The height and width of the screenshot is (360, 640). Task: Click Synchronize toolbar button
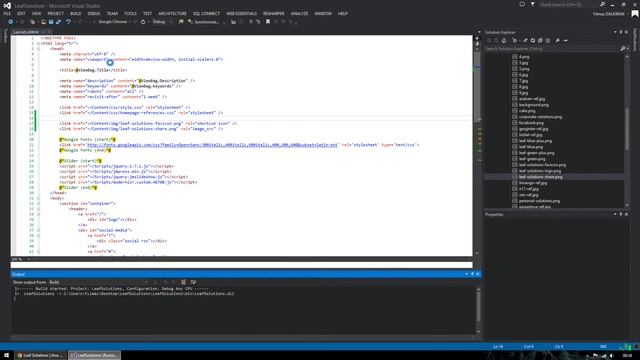click(204, 22)
